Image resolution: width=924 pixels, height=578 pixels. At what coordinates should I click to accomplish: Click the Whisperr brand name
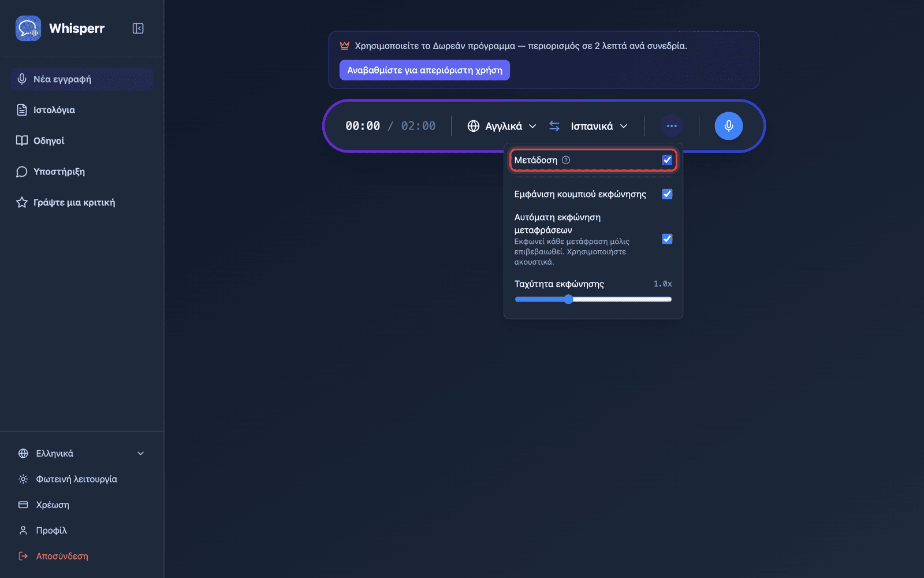click(77, 28)
